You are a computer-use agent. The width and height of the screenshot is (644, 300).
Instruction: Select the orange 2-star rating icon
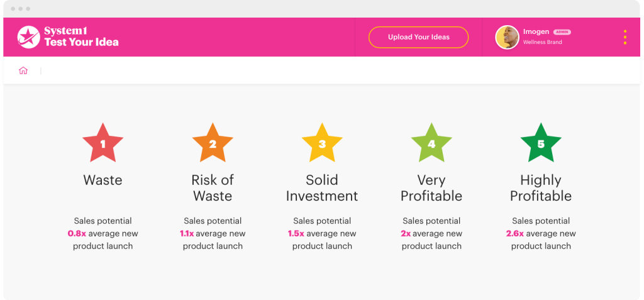pos(213,143)
